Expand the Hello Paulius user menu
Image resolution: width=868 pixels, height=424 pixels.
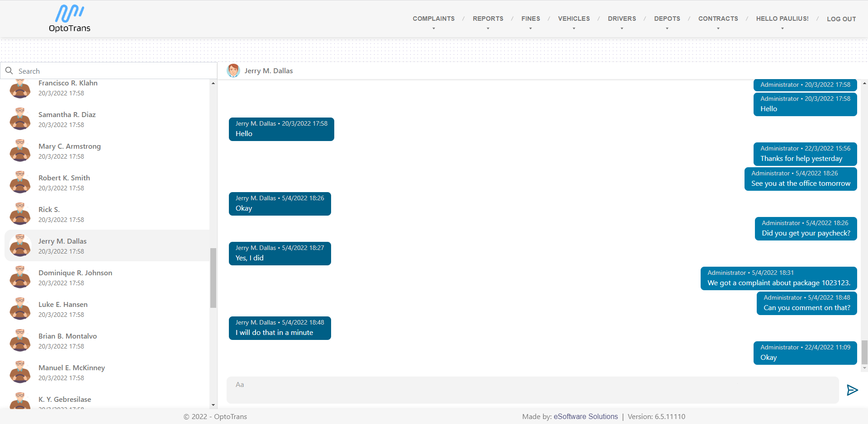782,19
